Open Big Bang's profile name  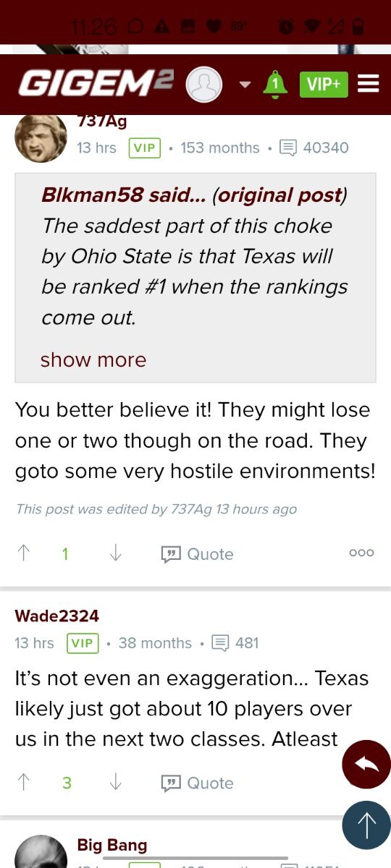[x=112, y=845]
